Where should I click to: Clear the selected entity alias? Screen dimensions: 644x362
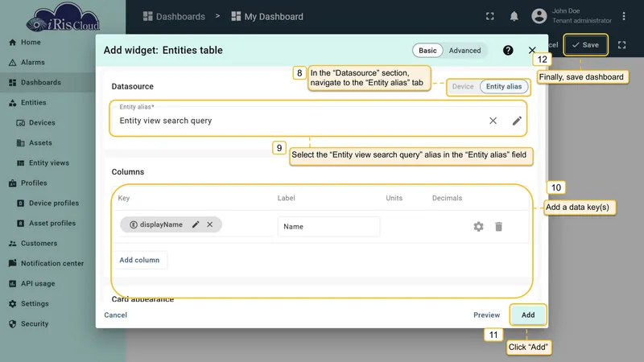493,121
